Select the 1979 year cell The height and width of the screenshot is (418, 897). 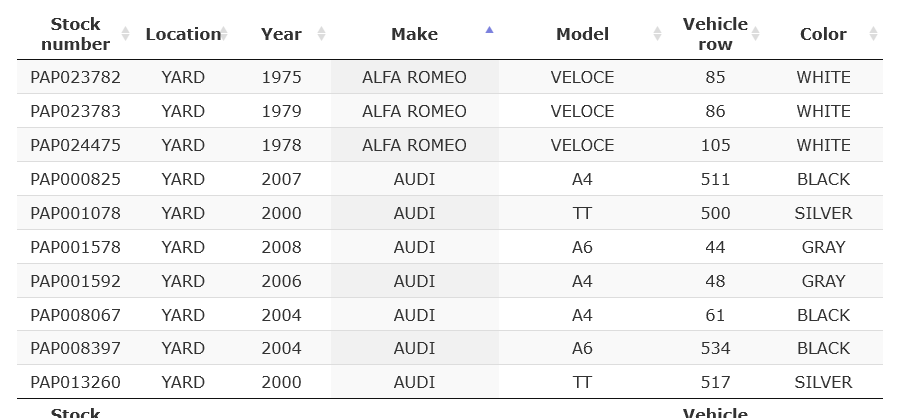click(281, 111)
